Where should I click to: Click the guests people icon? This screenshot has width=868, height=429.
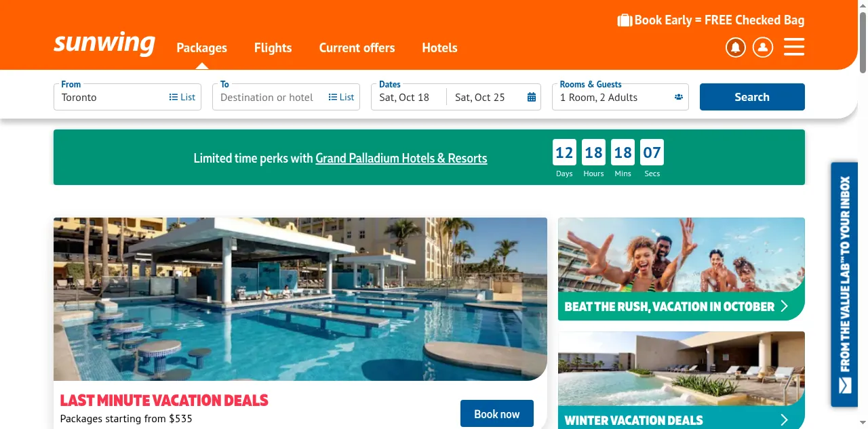tap(678, 97)
